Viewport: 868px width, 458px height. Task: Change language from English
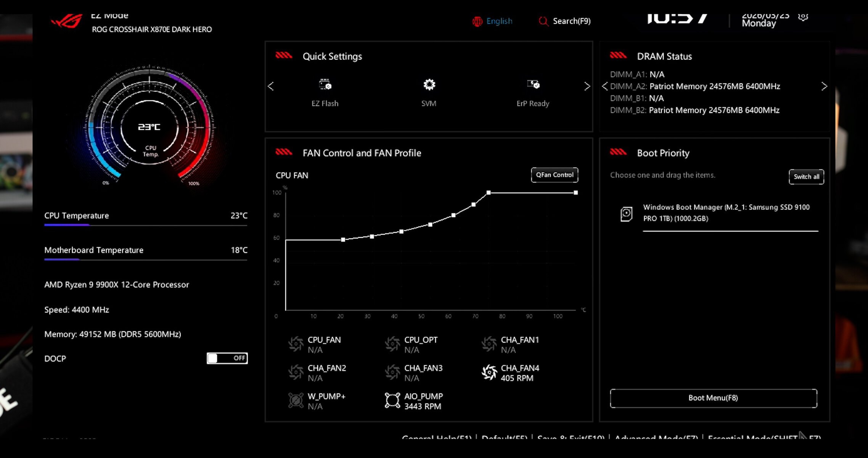(x=499, y=21)
